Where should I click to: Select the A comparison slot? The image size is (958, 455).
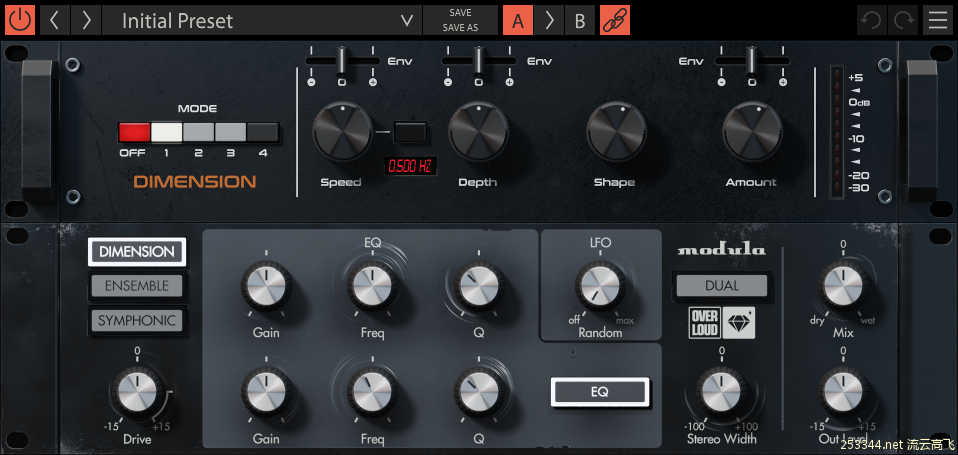518,20
